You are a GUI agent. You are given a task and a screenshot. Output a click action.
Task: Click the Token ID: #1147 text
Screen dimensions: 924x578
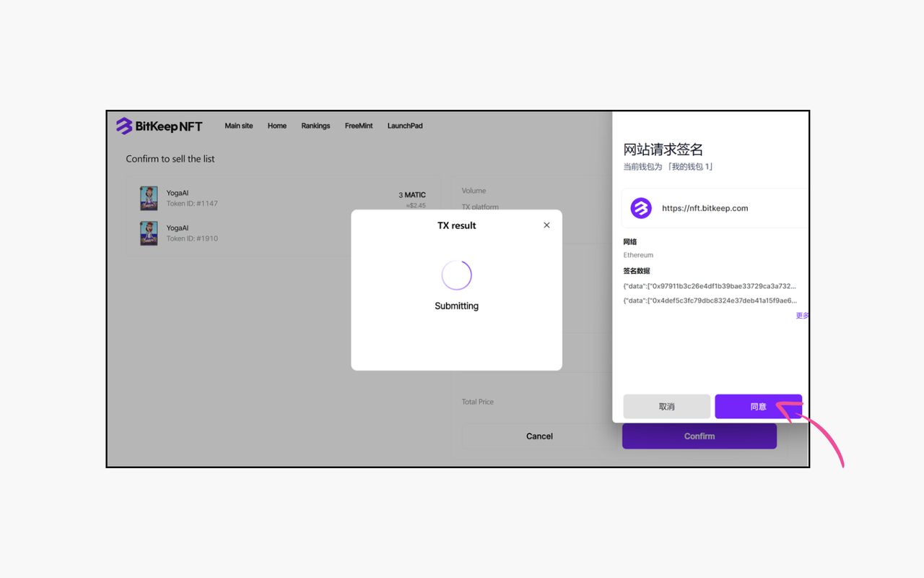point(192,204)
